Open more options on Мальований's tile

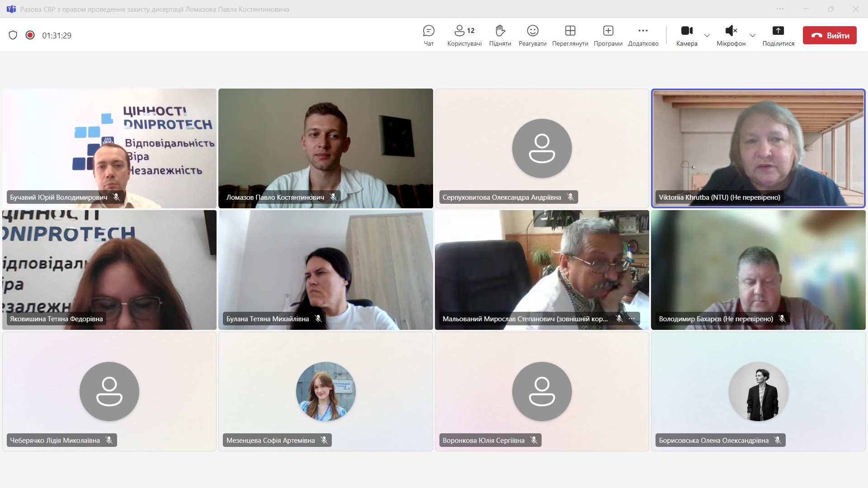click(632, 319)
